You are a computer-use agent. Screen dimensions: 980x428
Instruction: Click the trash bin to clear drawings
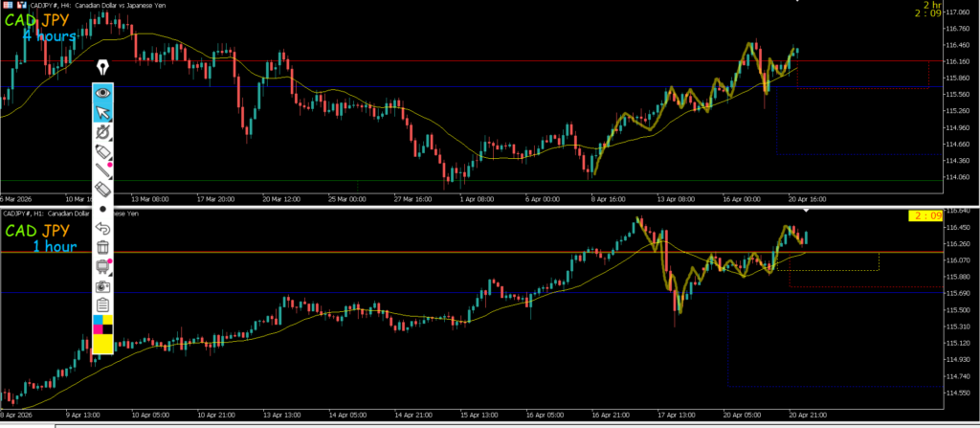[x=103, y=247]
